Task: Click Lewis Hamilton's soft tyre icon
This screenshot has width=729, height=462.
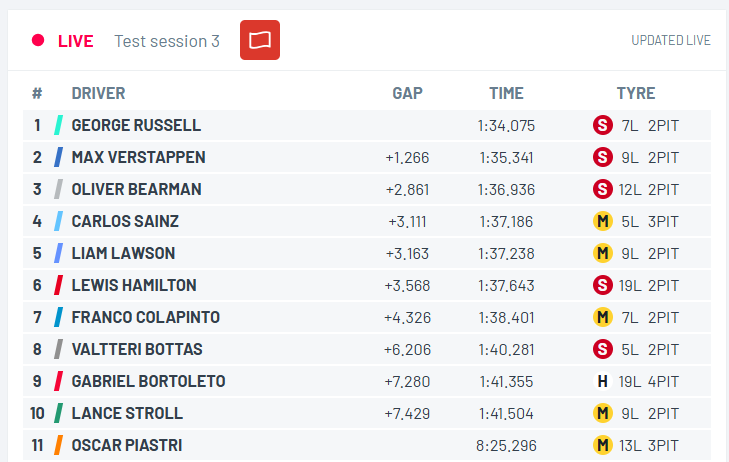Action: 602,286
